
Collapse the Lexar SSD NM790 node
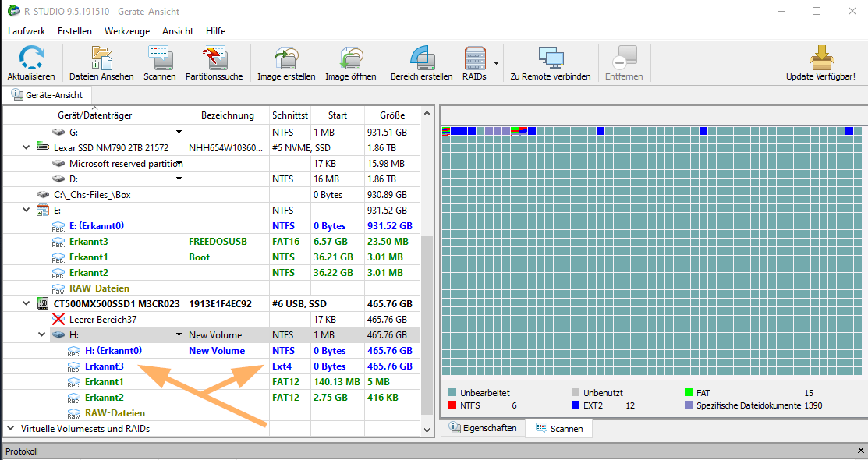click(26, 148)
